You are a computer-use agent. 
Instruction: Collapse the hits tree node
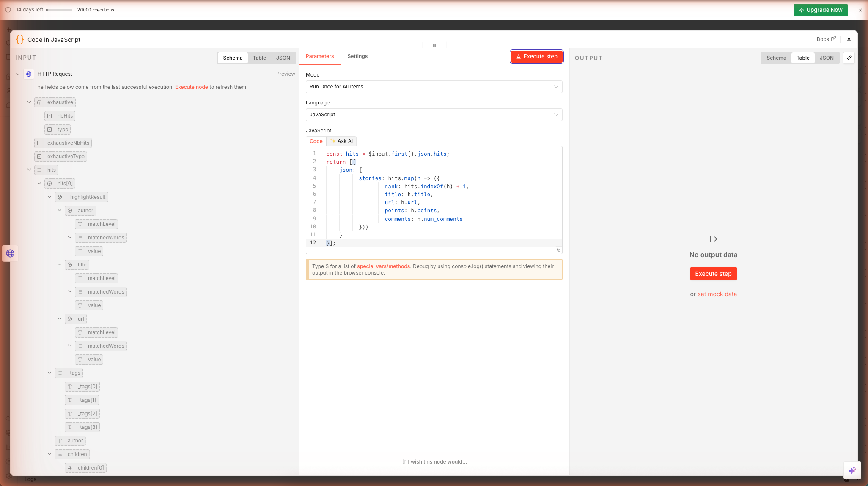[x=29, y=170]
